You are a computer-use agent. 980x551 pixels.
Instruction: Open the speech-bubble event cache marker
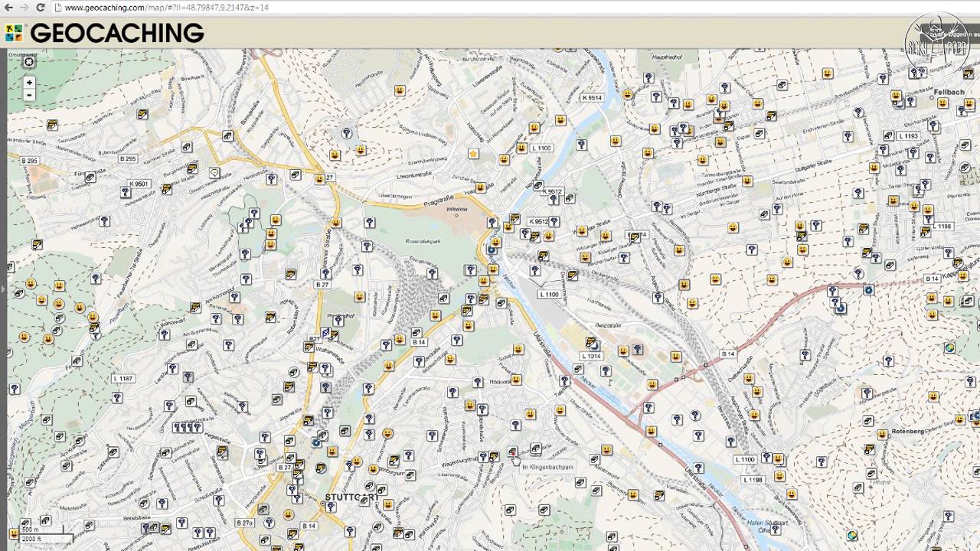(214, 173)
